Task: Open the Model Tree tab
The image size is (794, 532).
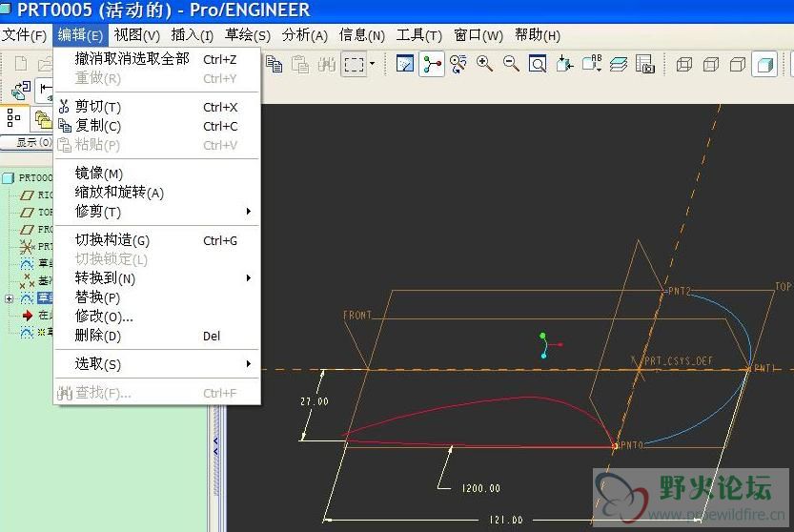Action: coord(14,119)
